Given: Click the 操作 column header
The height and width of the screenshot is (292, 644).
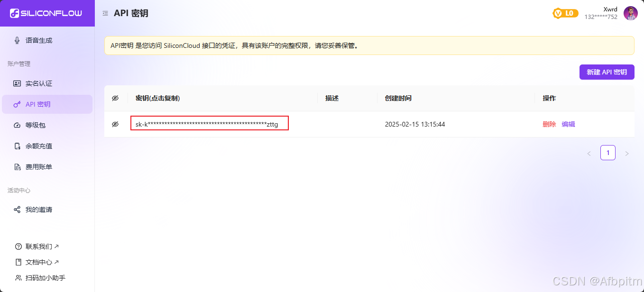Looking at the screenshot, I should click(x=549, y=98).
